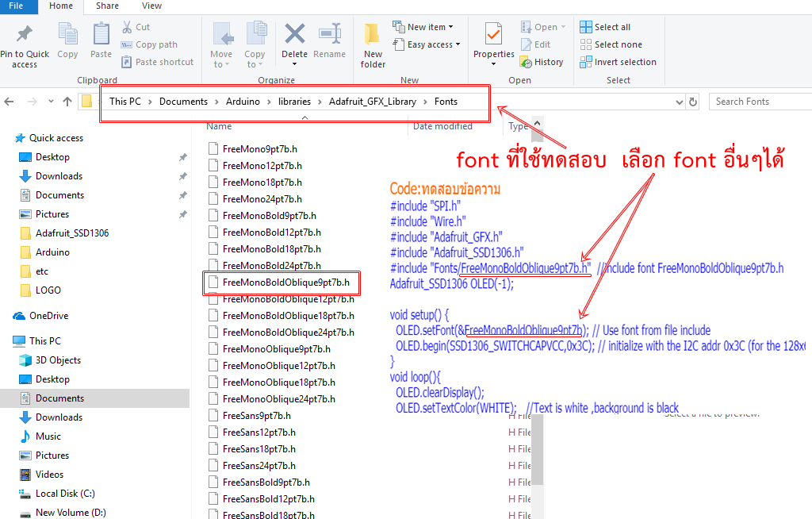Click the Cut command
Viewport: 812px width, 519px height.
pyautogui.click(x=136, y=27)
